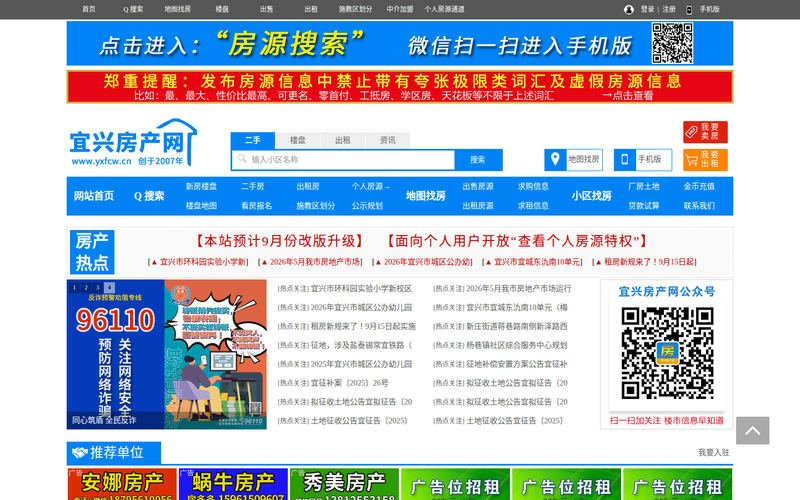800x500 pixels.
Task: Click the back-to-top arrow button
Action: [x=753, y=431]
